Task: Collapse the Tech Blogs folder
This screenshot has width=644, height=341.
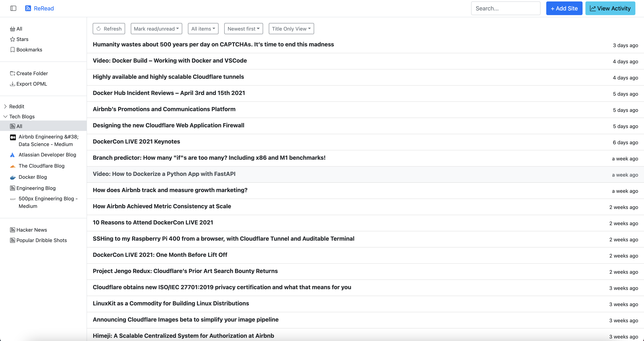Action: pyautogui.click(x=6, y=117)
